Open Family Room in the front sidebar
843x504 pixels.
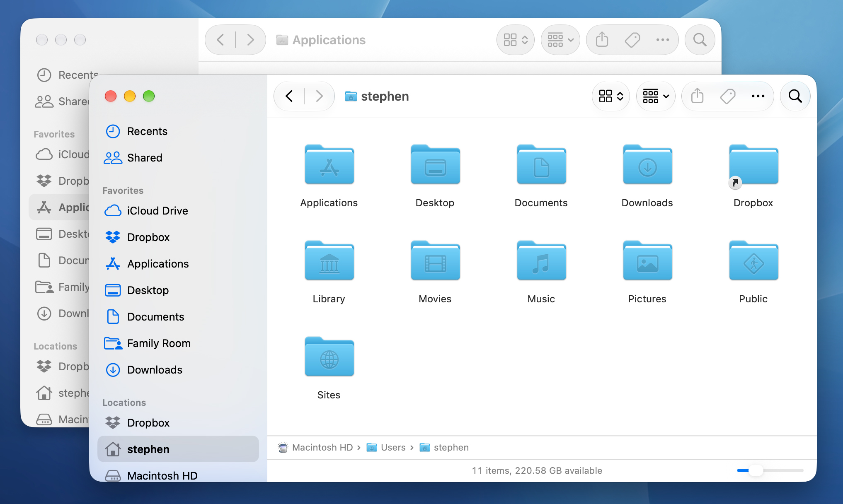coord(178,343)
